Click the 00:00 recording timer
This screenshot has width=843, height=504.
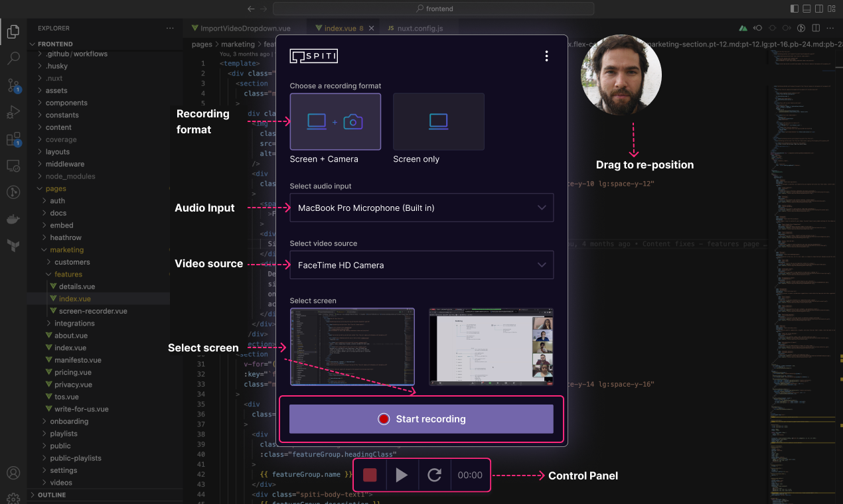[470, 475]
